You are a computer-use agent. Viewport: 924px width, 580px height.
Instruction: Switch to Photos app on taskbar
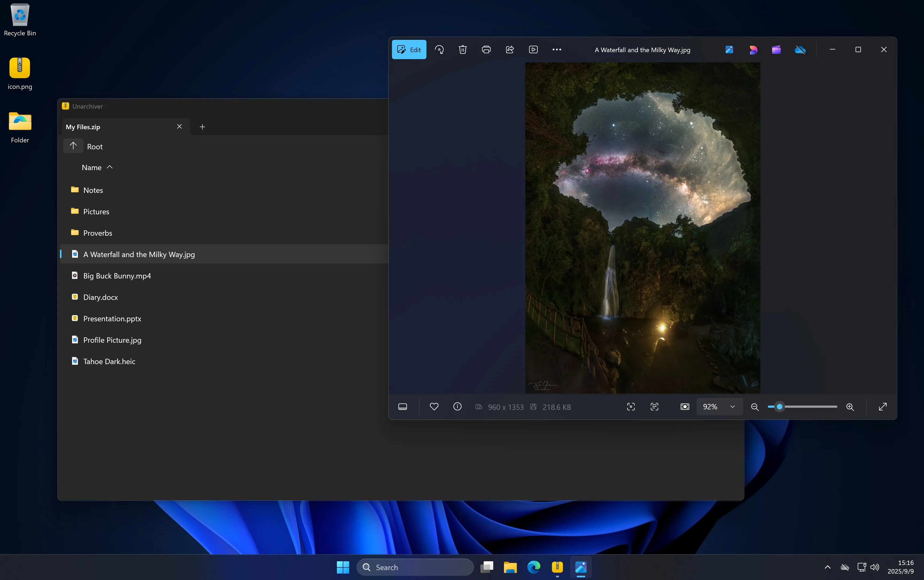(x=581, y=567)
